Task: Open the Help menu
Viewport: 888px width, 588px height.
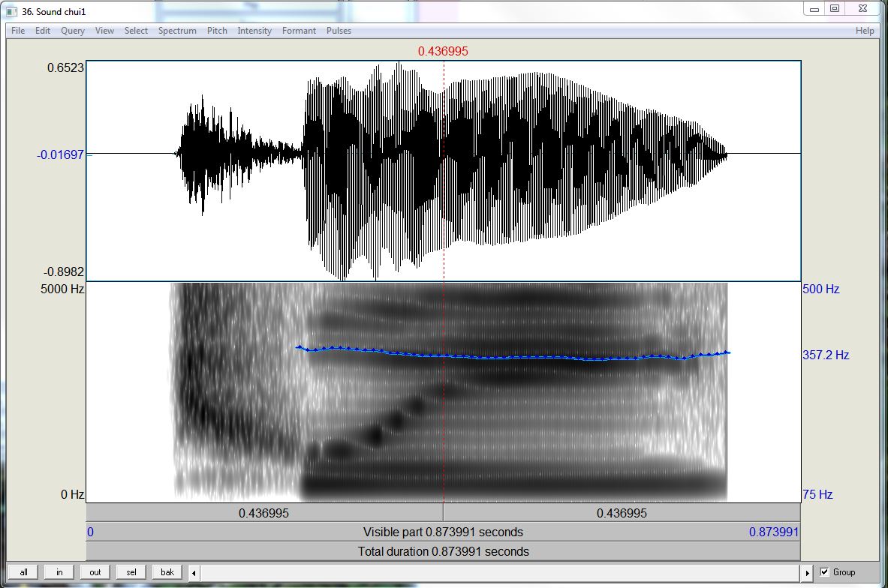Action: [x=865, y=31]
